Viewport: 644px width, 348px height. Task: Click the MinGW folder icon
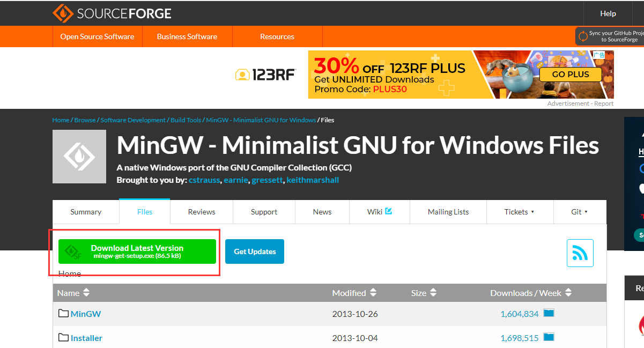64,313
